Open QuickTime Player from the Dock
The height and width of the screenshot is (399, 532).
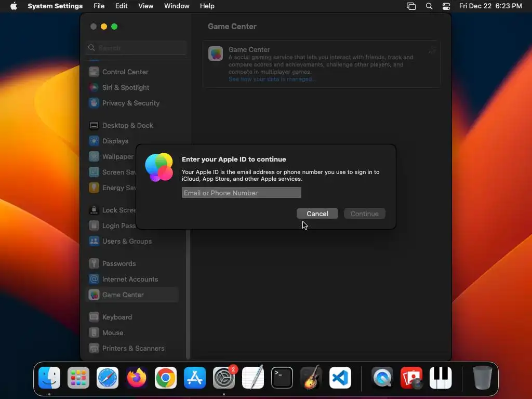click(x=382, y=378)
